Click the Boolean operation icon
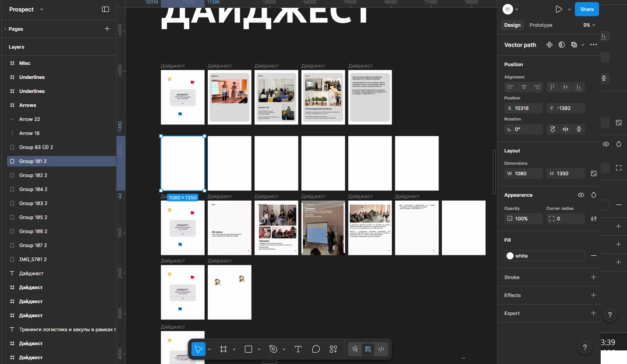The width and height of the screenshot is (627, 364). [x=574, y=45]
